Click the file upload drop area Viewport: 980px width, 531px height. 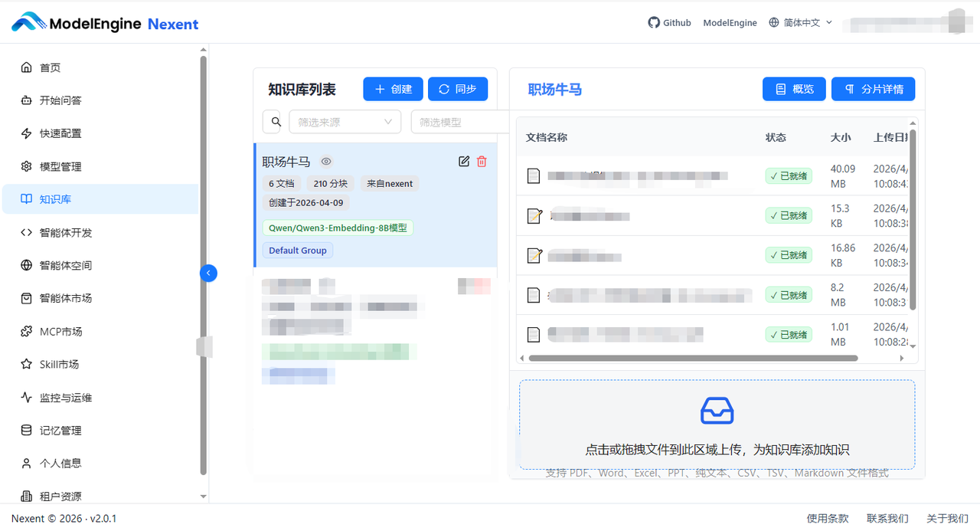coord(717,424)
